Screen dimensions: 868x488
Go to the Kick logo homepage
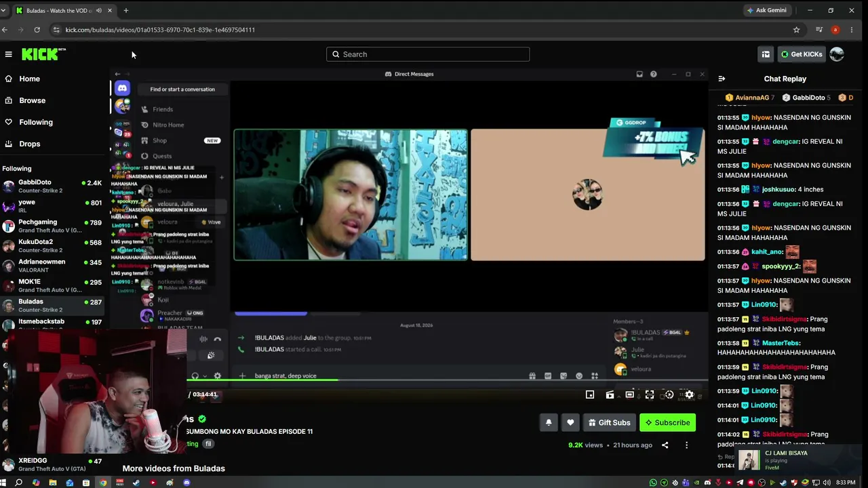[43, 54]
